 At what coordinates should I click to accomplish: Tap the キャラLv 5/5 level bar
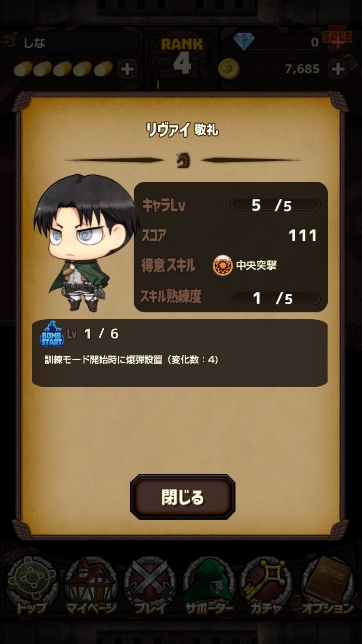pyautogui.click(x=275, y=205)
